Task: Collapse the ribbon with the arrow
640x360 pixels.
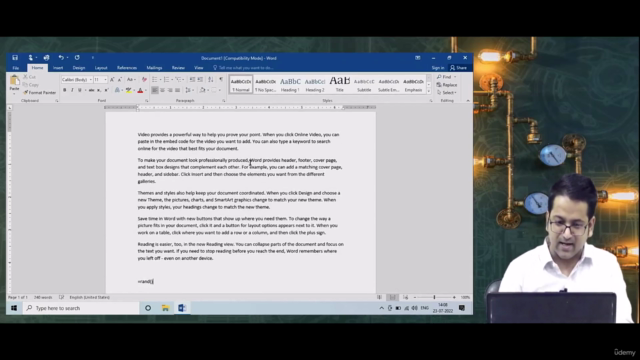Action: [x=468, y=100]
